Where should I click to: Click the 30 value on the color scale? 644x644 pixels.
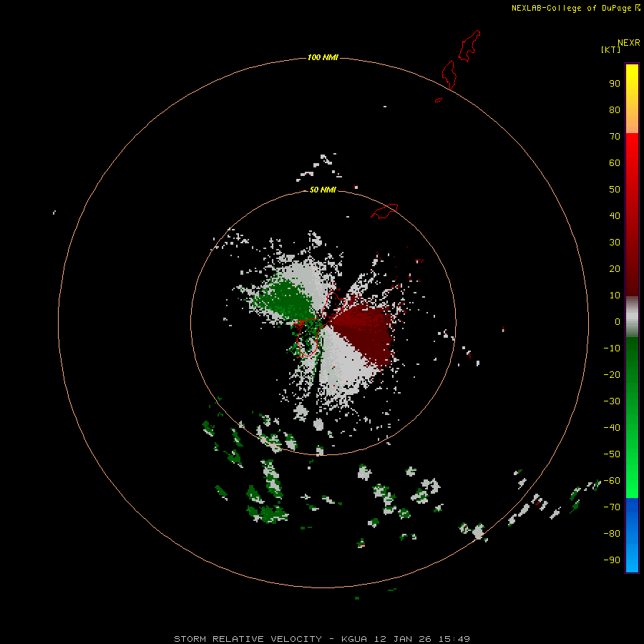pyautogui.click(x=615, y=243)
